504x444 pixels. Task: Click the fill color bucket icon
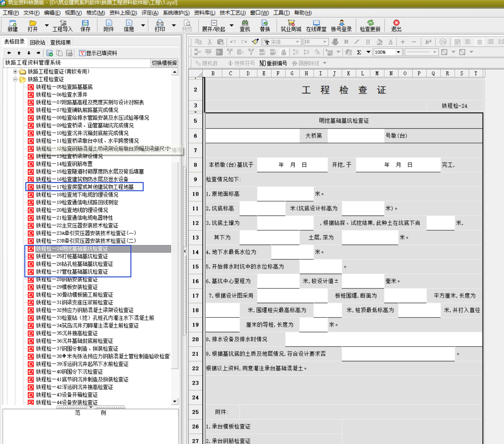pyautogui.click(x=379, y=42)
